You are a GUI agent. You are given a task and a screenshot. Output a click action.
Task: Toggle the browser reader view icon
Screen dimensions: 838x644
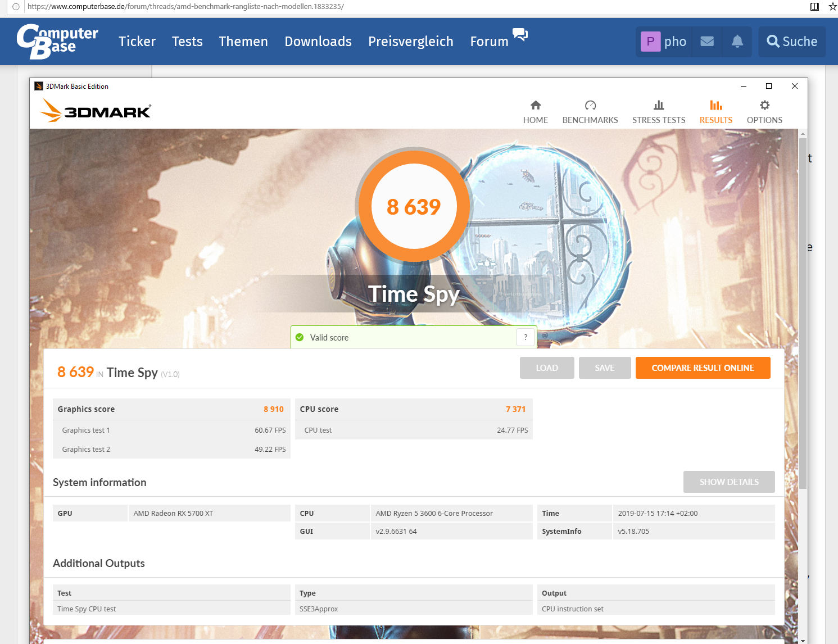(814, 7)
